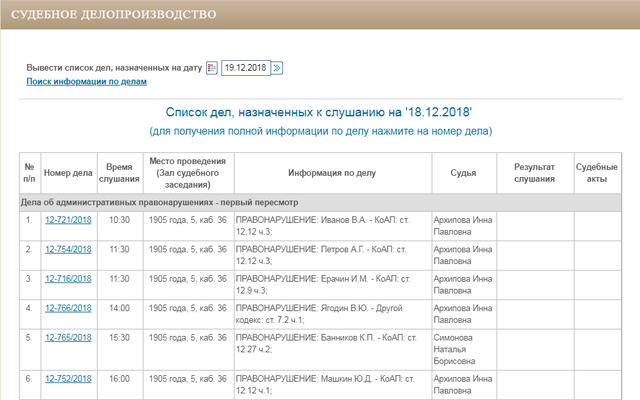The height and width of the screenshot is (400, 640).
Task: Click the 'Место проведения' column header
Action: coord(188,173)
